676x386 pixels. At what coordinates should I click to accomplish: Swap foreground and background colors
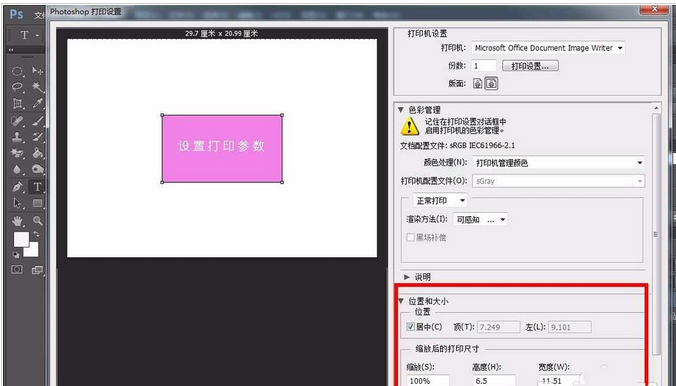pyautogui.click(x=36, y=234)
